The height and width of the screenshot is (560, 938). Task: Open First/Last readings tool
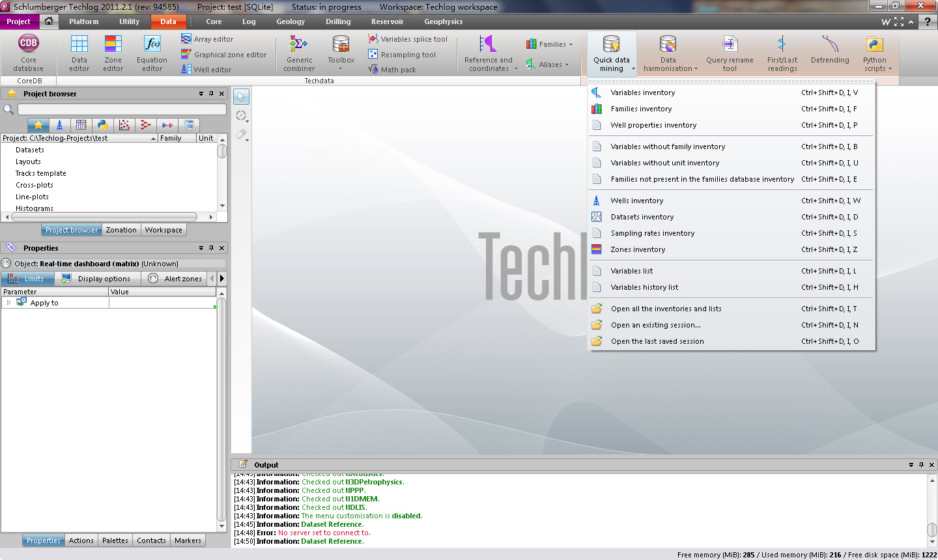[782, 53]
